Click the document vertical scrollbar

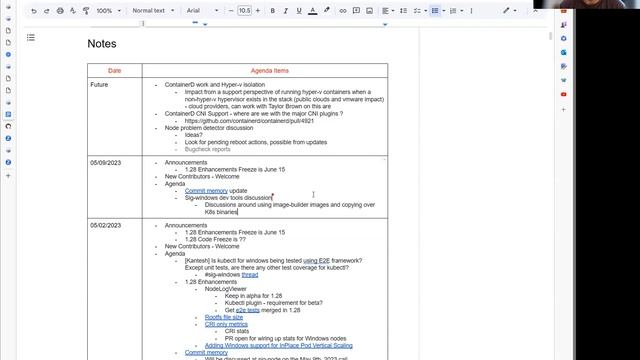coord(550,36)
